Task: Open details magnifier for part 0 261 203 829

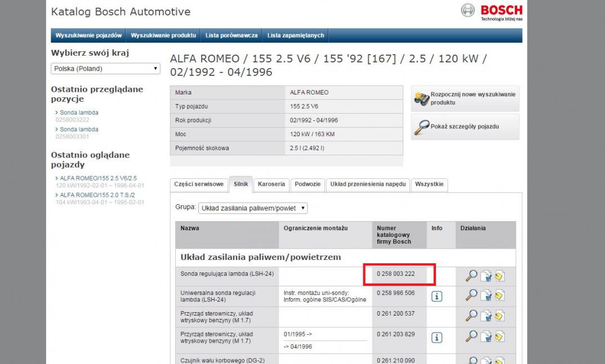Action: [471, 336]
